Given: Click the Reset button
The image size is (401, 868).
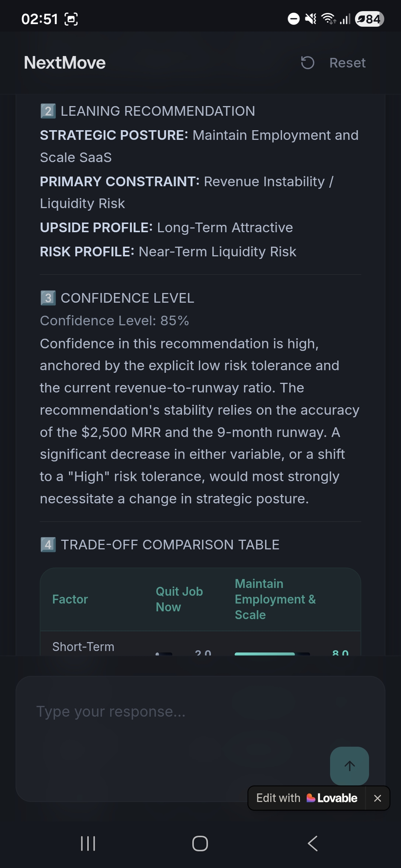Looking at the screenshot, I should click(x=347, y=63).
